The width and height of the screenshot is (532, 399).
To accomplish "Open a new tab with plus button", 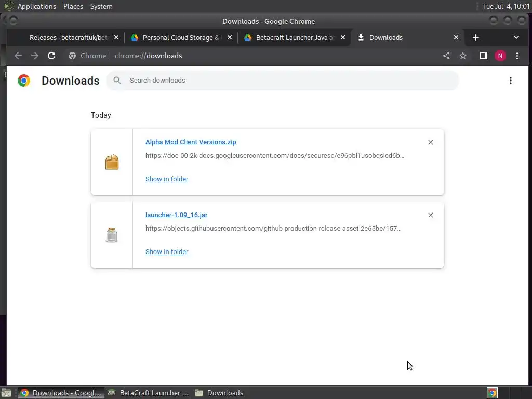I will 476,37.
